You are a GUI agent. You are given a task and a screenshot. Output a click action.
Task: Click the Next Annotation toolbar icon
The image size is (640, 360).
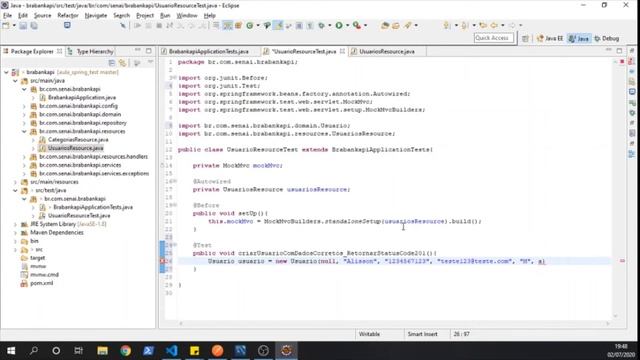(x=447, y=25)
